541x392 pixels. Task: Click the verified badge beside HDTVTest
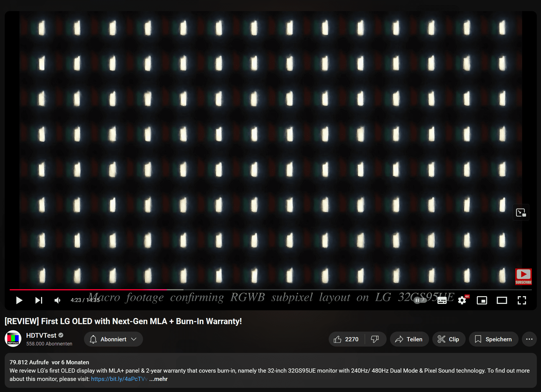click(61, 335)
